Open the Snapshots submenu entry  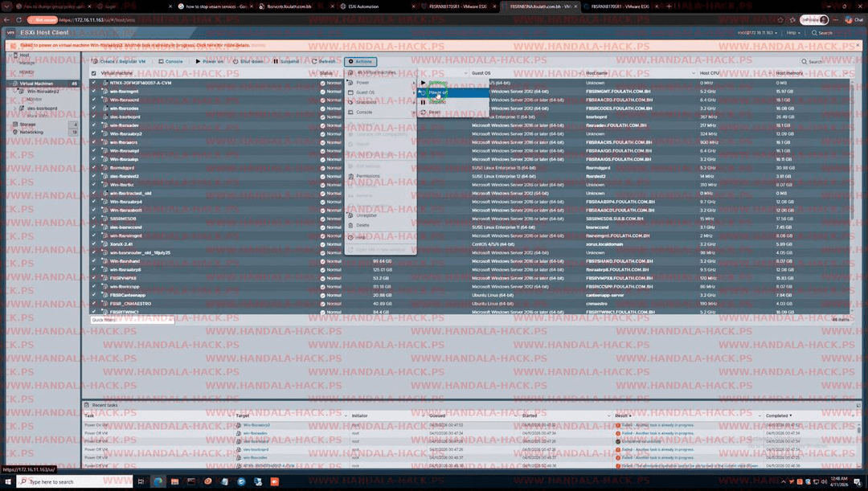[381, 102]
